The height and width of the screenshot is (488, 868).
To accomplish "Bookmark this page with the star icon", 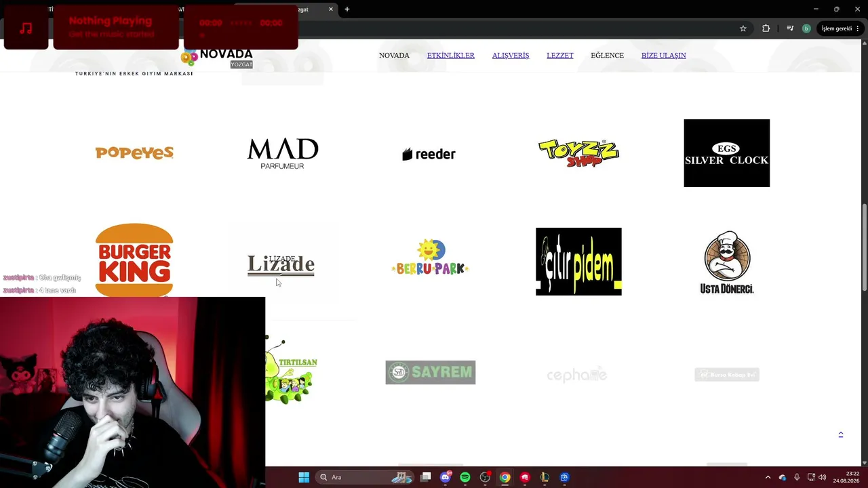I will click(x=743, y=28).
